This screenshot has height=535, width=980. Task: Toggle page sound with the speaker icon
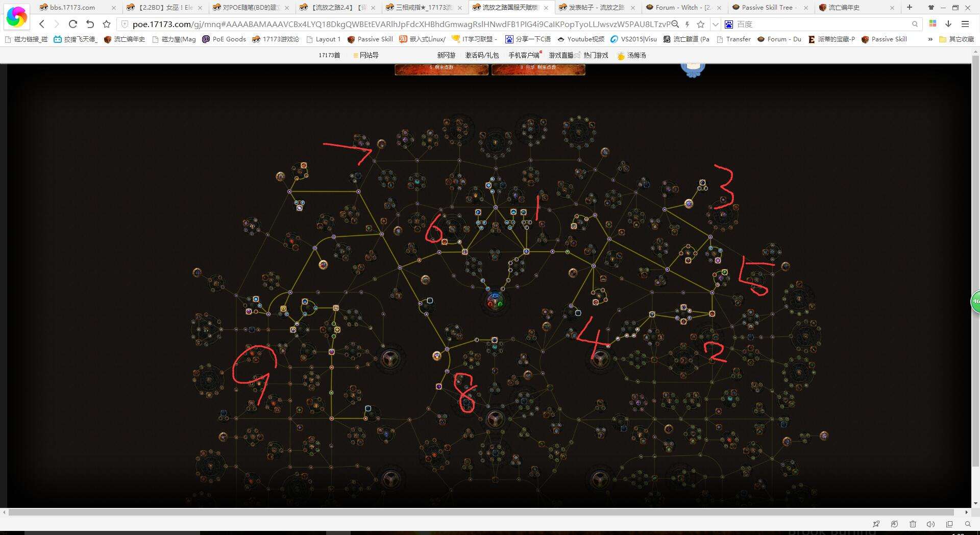pyautogui.click(x=930, y=524)
